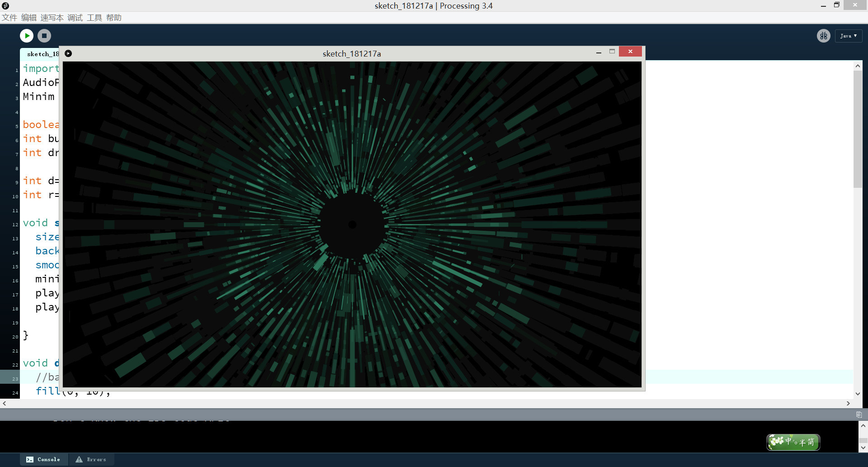Click line number 23 in the gutter
The height and width of the screenshot is (467, 868).
[x=15, y=379]
